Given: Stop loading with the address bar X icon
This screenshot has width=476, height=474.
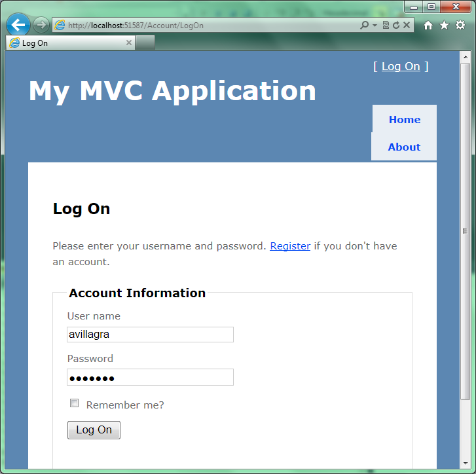Looking at the screenshot, I should pos(407,25).
